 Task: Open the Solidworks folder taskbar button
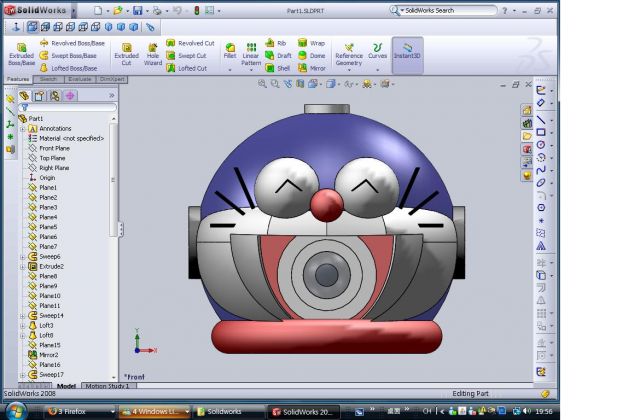pos(229,411)
